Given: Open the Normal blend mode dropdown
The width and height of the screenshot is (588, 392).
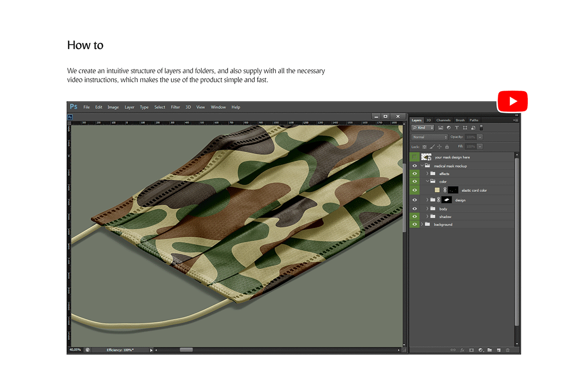Looking at the screenshot, I should (x=429, y=137).
